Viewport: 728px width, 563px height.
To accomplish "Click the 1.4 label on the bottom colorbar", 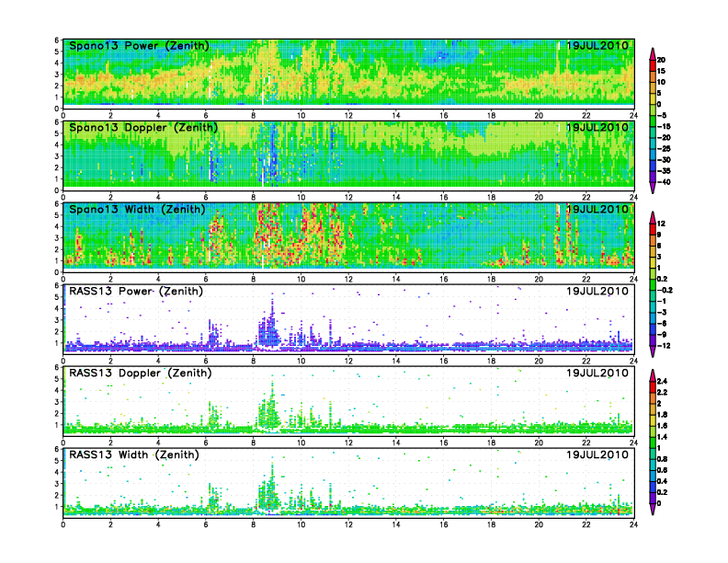I will tap(662, 437).
